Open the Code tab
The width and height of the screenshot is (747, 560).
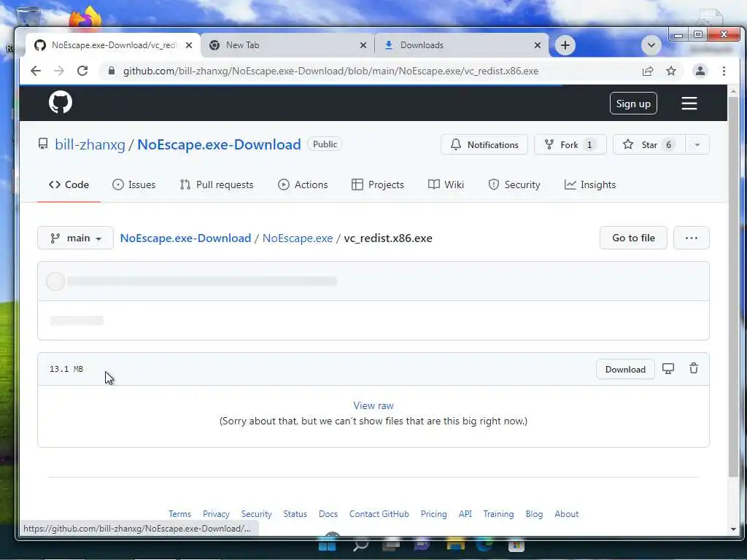coord(69,184)
